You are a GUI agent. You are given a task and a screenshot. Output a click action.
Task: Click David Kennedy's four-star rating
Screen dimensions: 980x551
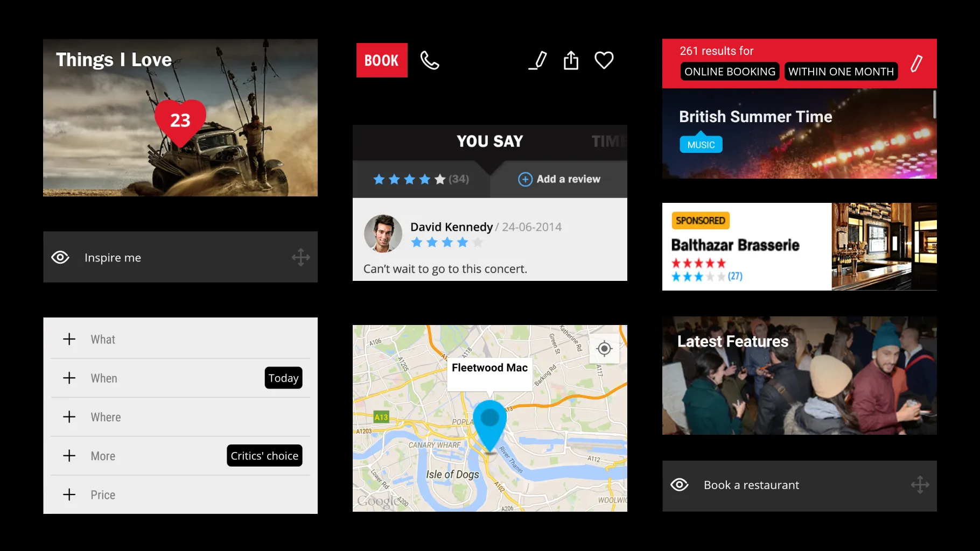pos(447,243)
